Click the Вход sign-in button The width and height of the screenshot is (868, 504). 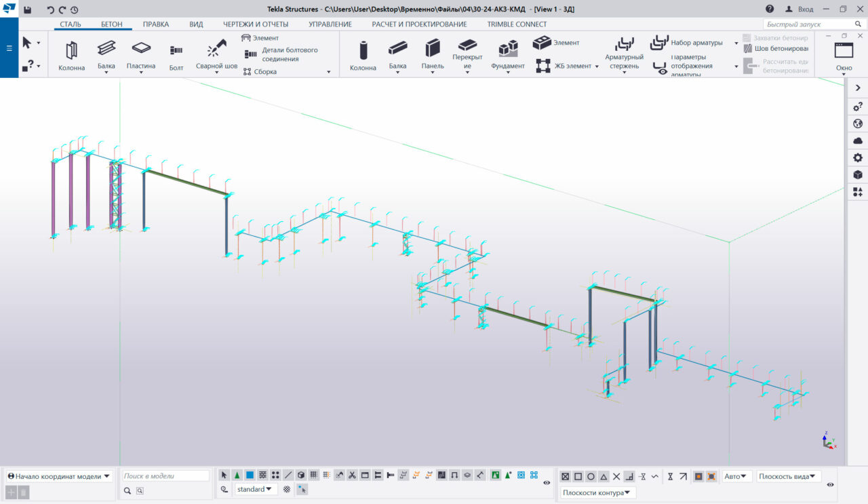(x=800, y=9)
